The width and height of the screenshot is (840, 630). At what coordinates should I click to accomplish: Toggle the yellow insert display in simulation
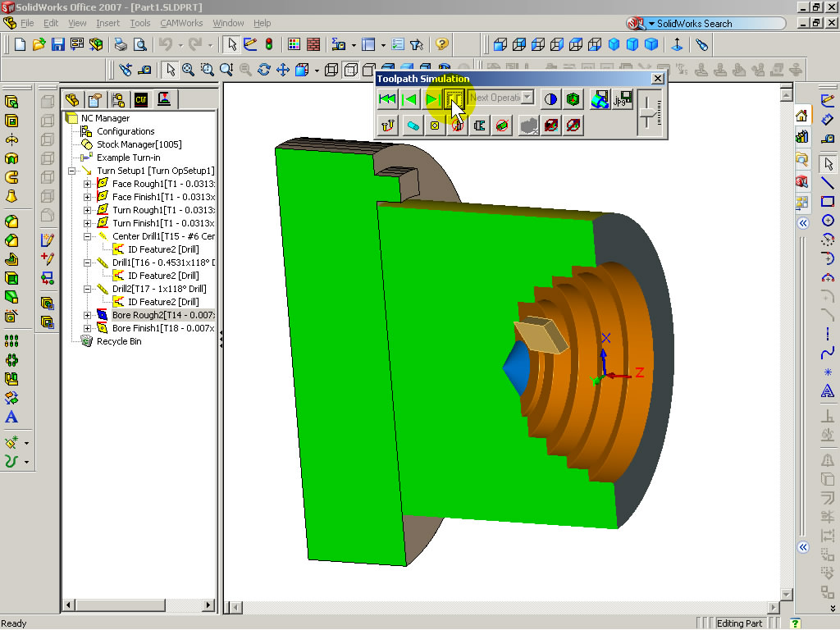point(435,126)
